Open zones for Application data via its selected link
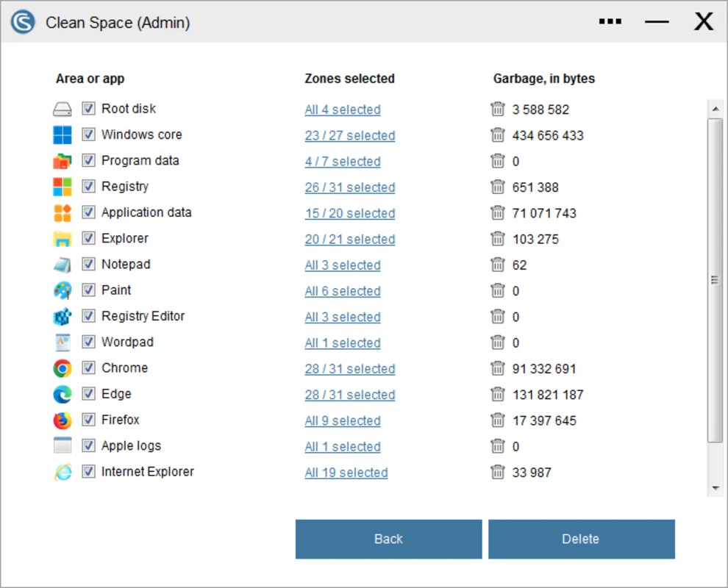The width and height of the screenshot is (728, 588). (349, 213)
